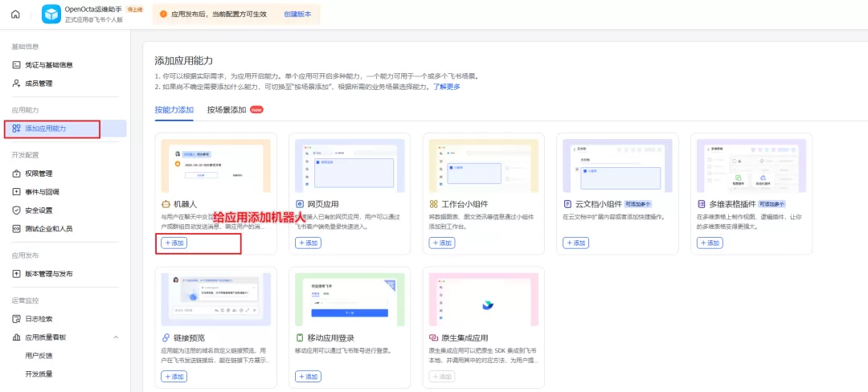Switch to 按场景添加 tab
The height and width of the screenshot is (392, 868).
(x=227, y=109)
